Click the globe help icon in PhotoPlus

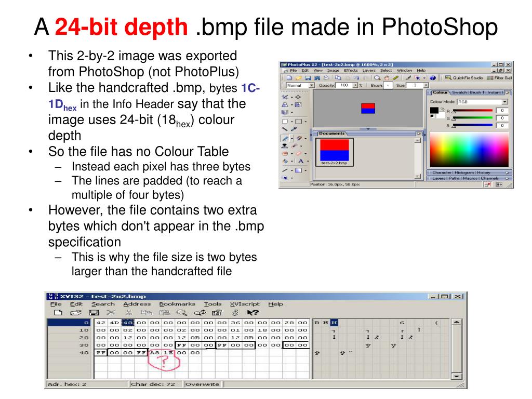(433, 78)
